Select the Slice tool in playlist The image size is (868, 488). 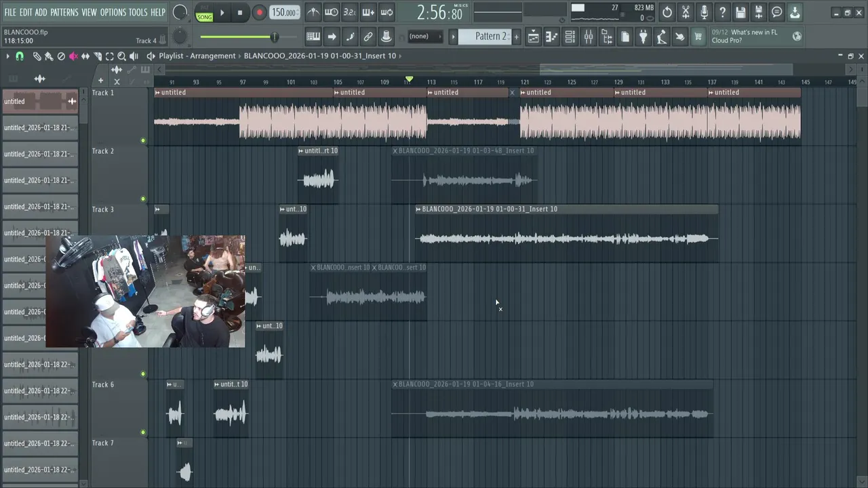(x=98, y=56)
